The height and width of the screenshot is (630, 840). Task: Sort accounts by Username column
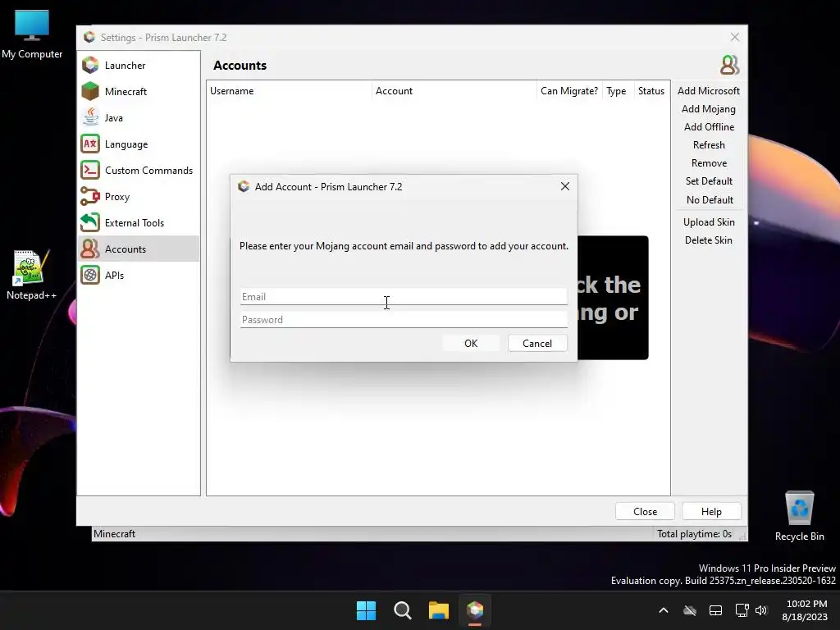pos(289,91)
